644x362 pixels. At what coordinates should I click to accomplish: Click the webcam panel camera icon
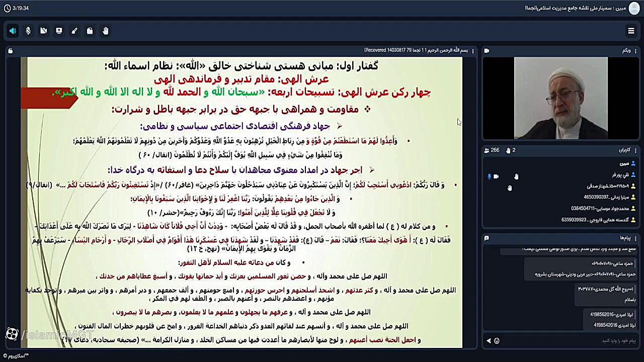point(487,51)
